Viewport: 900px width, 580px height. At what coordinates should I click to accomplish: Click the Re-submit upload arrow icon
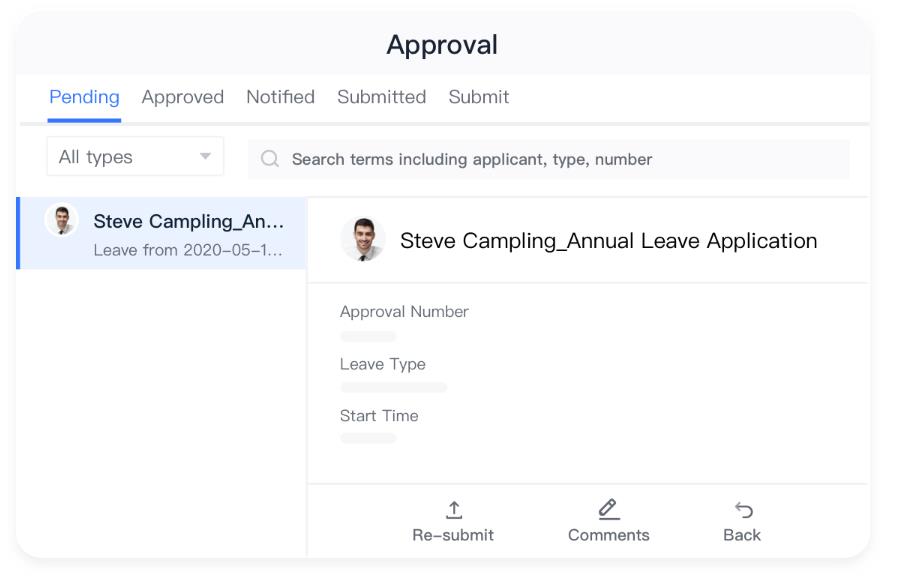tap(453, 509)
